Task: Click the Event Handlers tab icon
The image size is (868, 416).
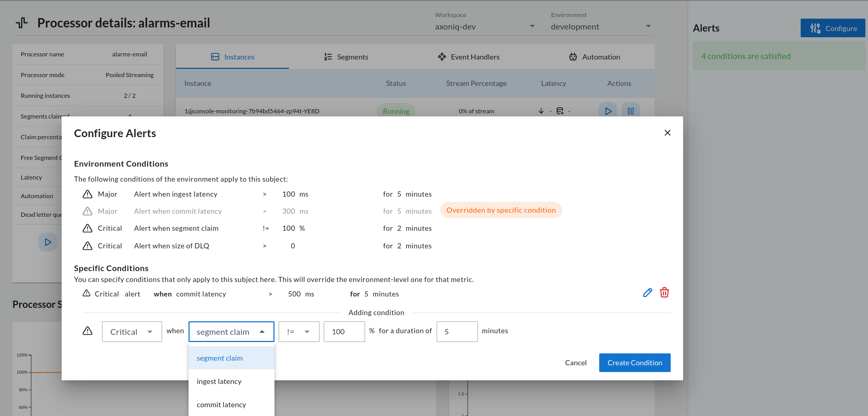Action: point(442,57)
